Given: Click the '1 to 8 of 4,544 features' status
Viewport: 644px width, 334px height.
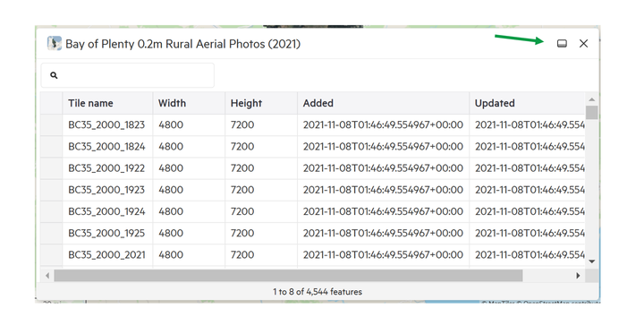Looking at the screenshot, I should pos(318,292).
